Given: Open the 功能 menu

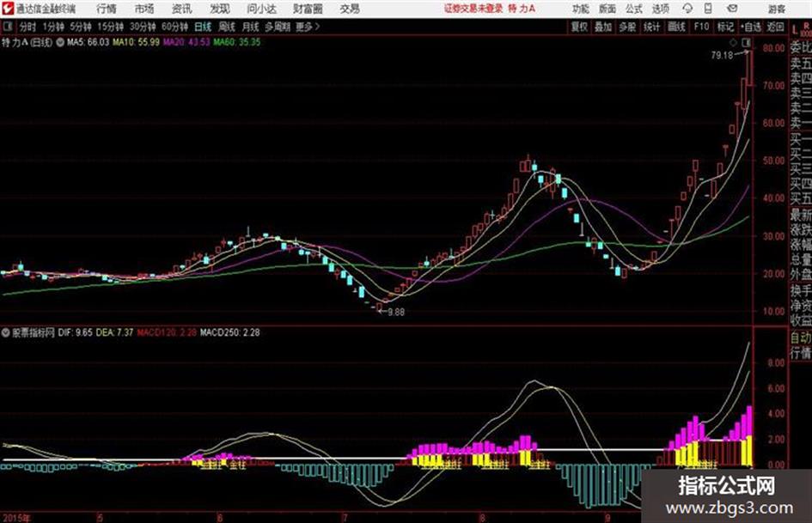Looking at the screenshot, I should 581,9.
